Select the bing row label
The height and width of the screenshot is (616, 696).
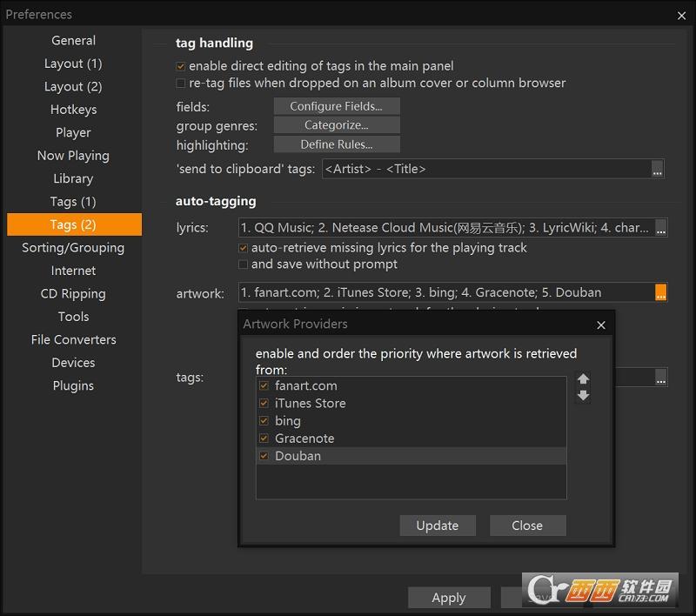pos(288,421)
